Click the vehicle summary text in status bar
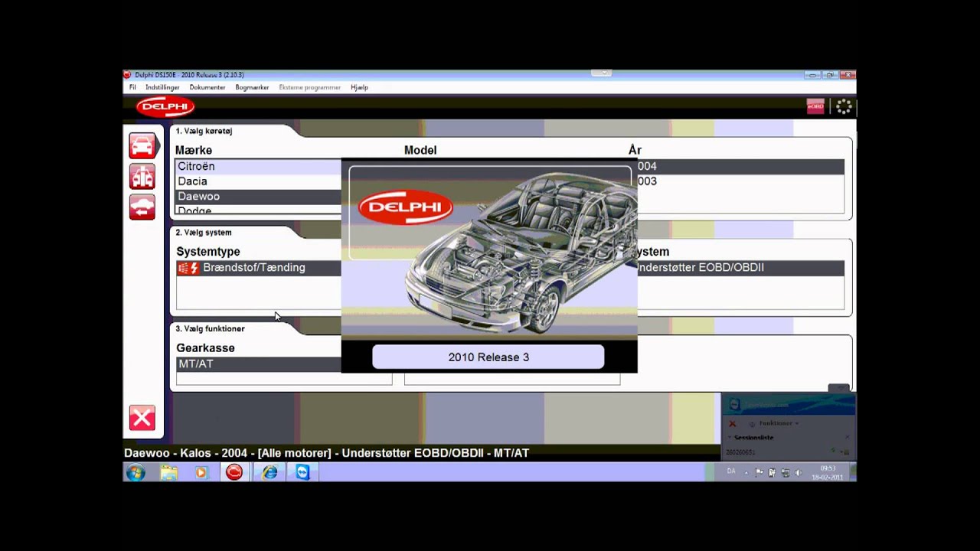 (327, 453)
